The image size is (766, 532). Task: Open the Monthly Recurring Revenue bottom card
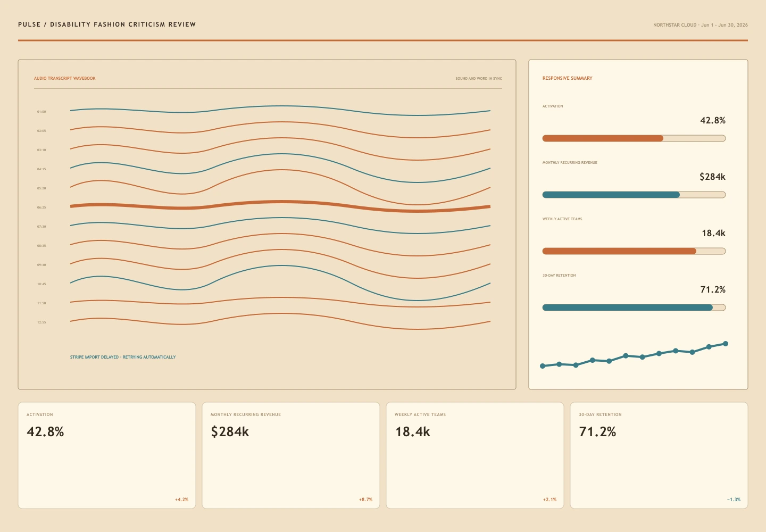(291, 455)
